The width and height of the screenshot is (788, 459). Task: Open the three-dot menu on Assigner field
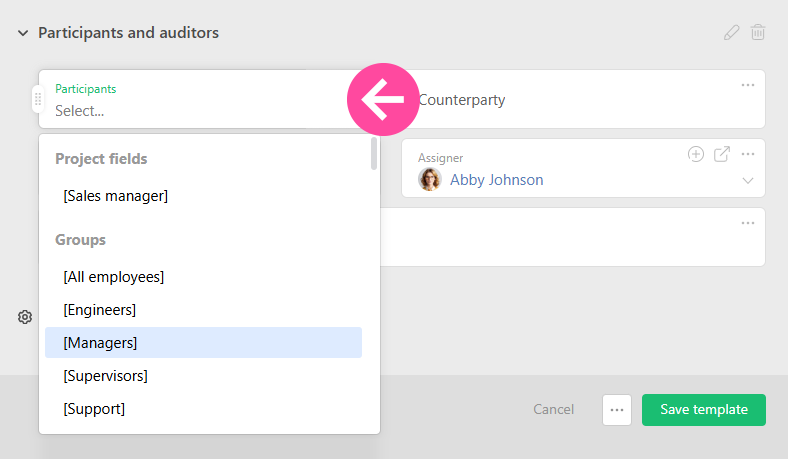click(748, 154)
